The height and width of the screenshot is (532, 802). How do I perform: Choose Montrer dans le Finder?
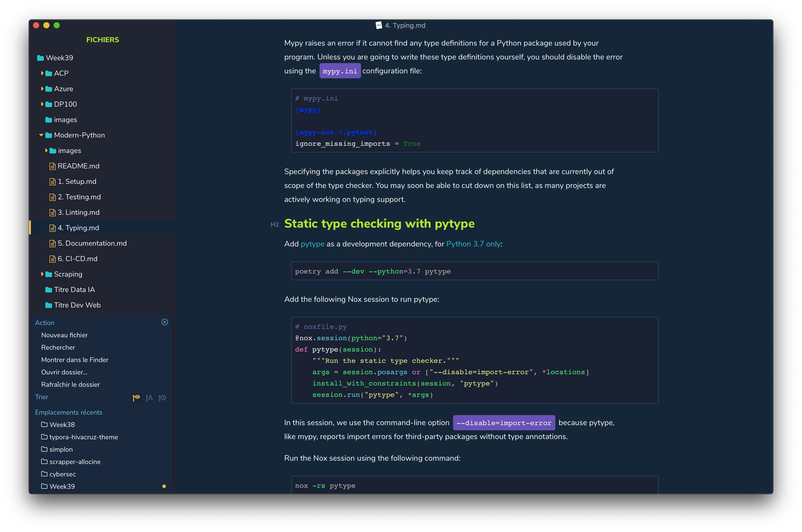[75, 360]
